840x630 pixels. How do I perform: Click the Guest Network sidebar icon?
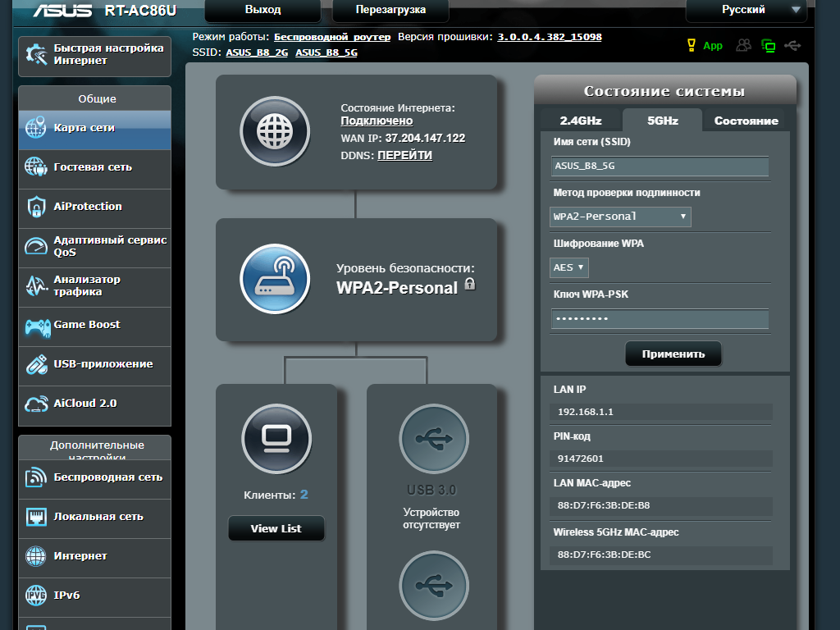tap(36, 167)
